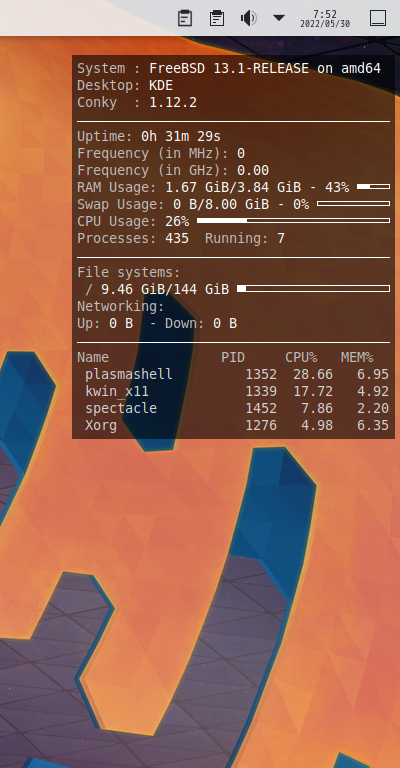Expand hidden system tray icons arrow
The height and width of the screenshot is (768, 400).
279,18
